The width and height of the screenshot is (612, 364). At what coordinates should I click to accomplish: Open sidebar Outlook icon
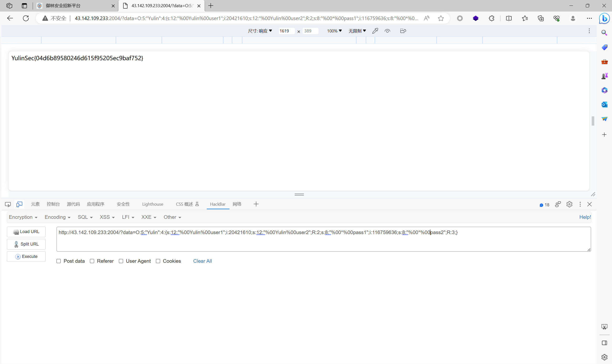tap(604, 105)
